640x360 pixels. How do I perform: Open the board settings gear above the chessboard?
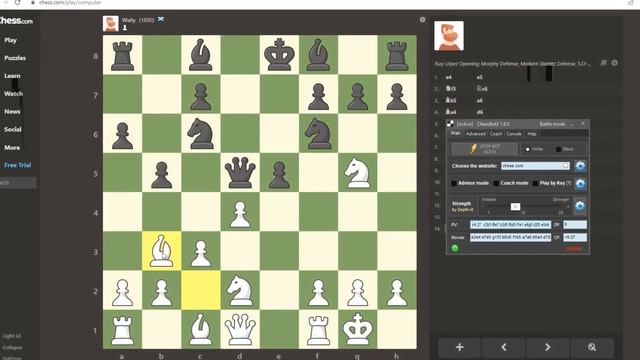point(422,20)
